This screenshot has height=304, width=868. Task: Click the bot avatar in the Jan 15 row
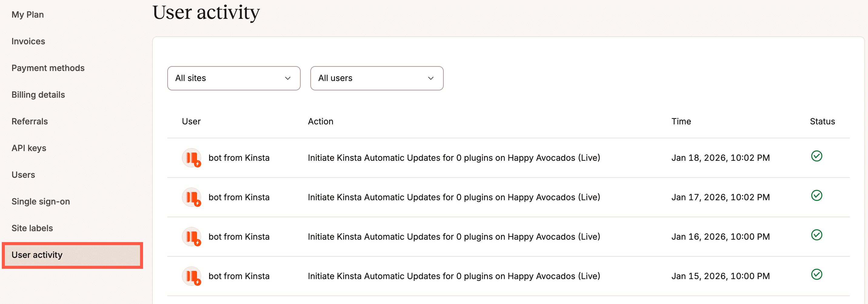(x=192, y=276)
